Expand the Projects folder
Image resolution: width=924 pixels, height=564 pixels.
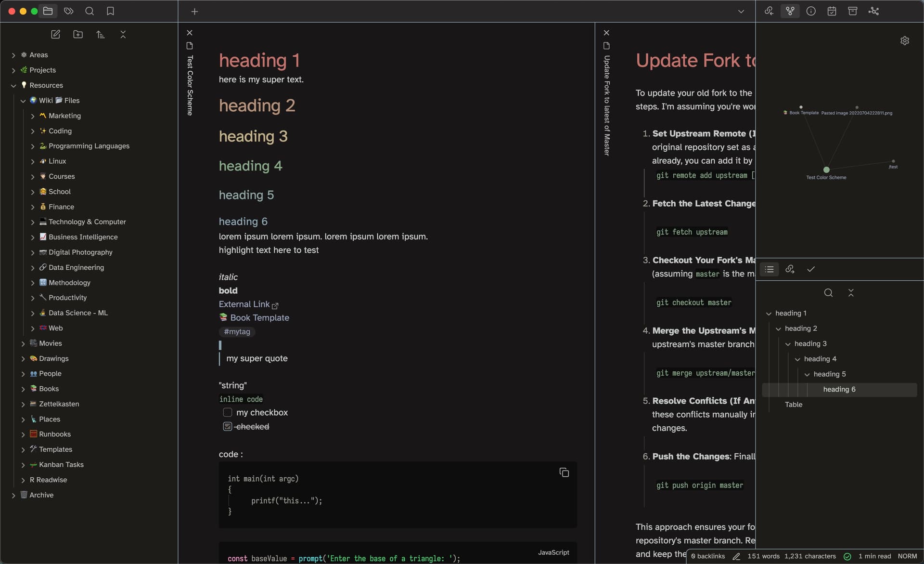[x=13, y=70]
